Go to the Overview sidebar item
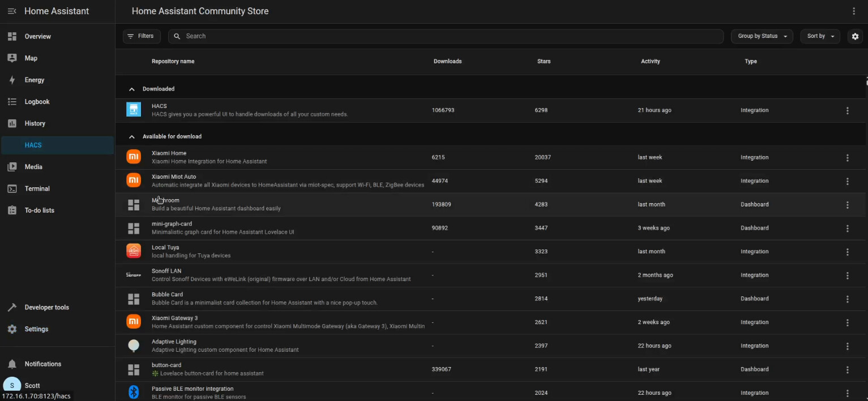This screenshot has height=401, width=868. click(57, 37)
